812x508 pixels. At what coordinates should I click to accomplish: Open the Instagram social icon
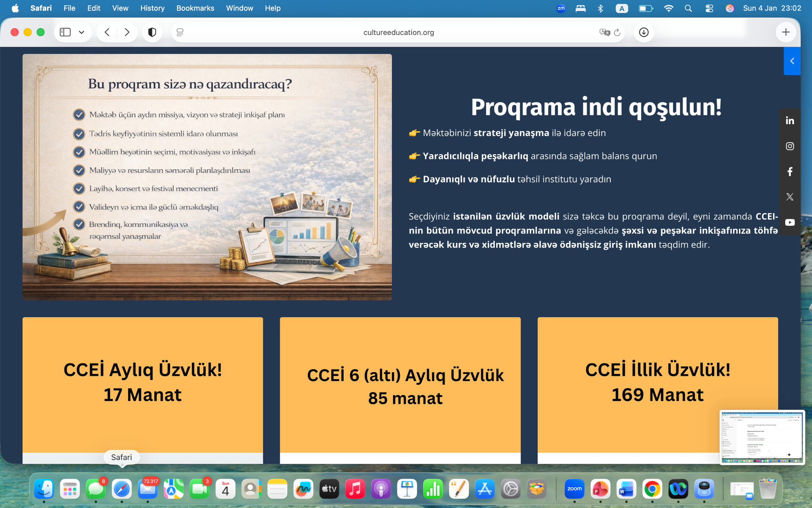[x=790, y=146]
